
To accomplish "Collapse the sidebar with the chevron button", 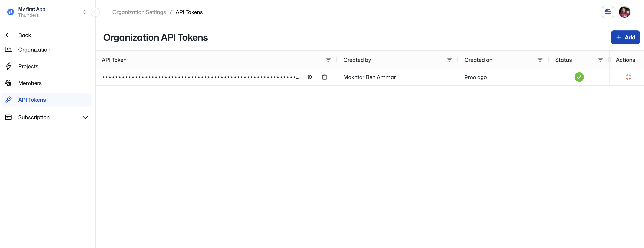I will pos(95,12).
